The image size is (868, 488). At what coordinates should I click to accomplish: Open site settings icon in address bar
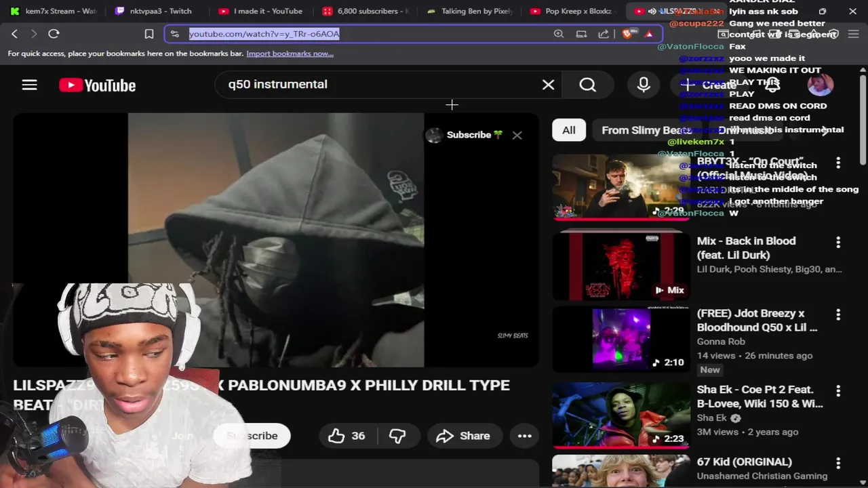pos(175,34)
